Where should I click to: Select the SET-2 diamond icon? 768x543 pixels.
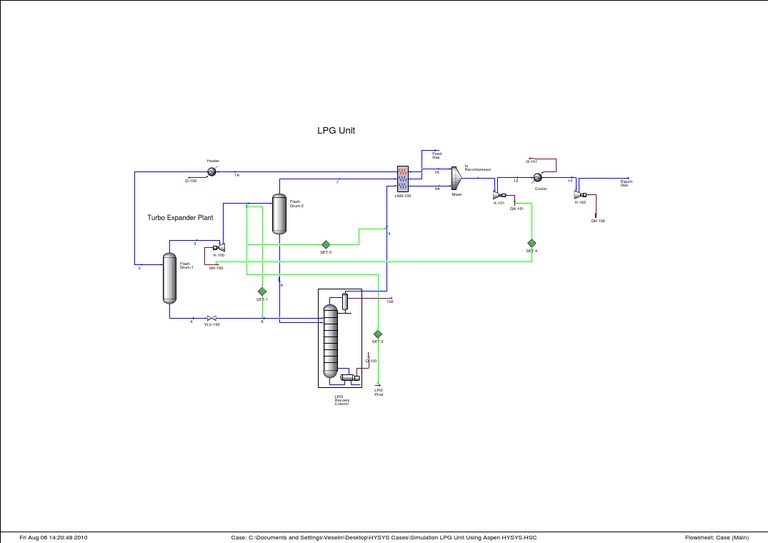[378, 334]
